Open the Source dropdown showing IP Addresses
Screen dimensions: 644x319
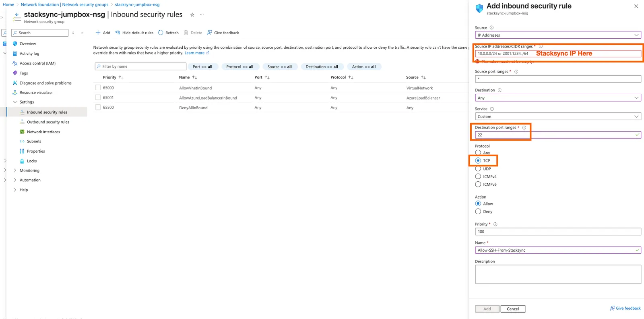tap(558, 35)
